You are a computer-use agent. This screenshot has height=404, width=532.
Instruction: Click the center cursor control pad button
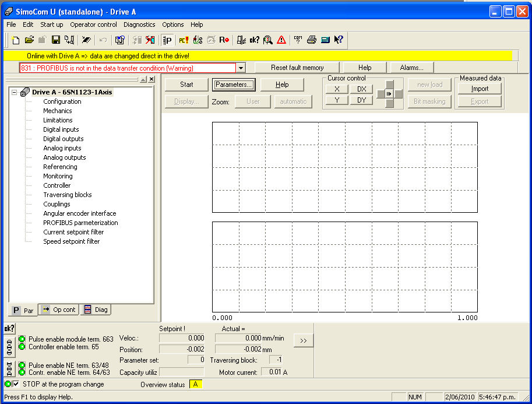pos(389,94)
